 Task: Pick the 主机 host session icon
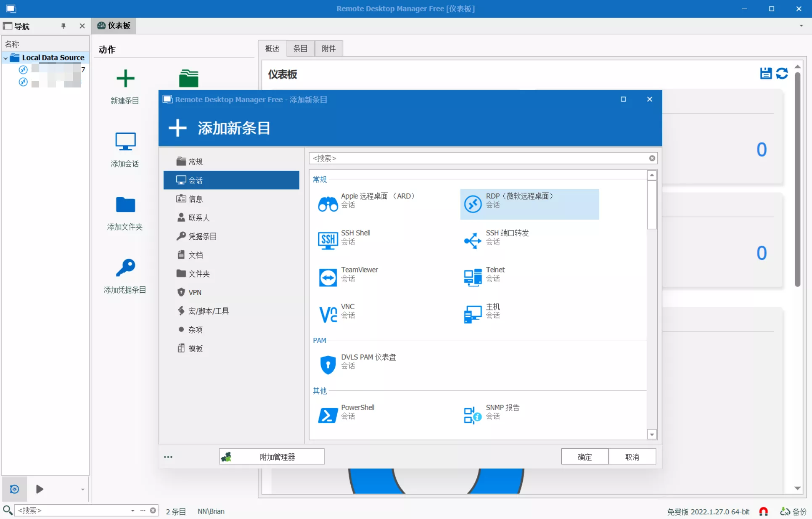tap(473, 314)
